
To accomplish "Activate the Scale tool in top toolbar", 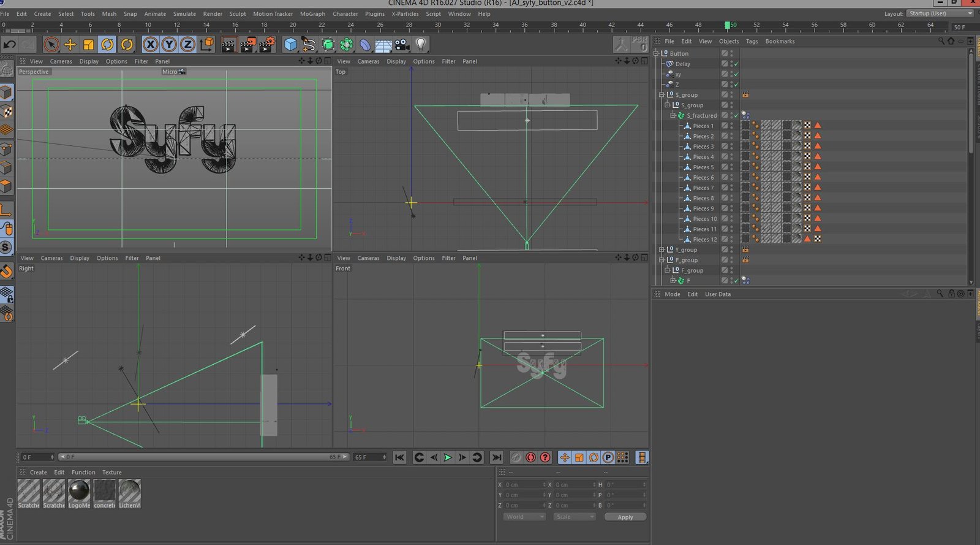I will pos(89,44).
